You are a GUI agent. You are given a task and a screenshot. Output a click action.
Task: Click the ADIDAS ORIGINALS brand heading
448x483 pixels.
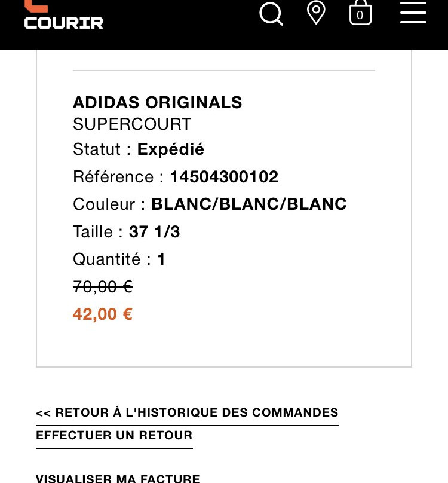pos(158,103)
